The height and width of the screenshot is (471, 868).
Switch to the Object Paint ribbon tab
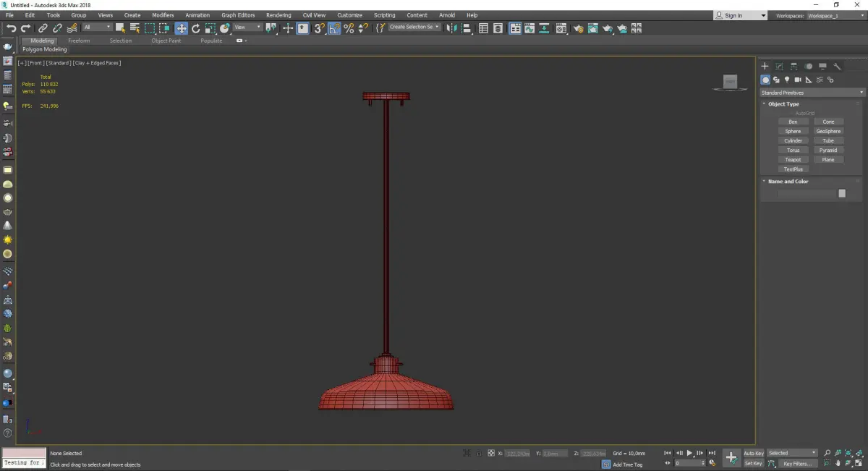(x=166, y=41)
